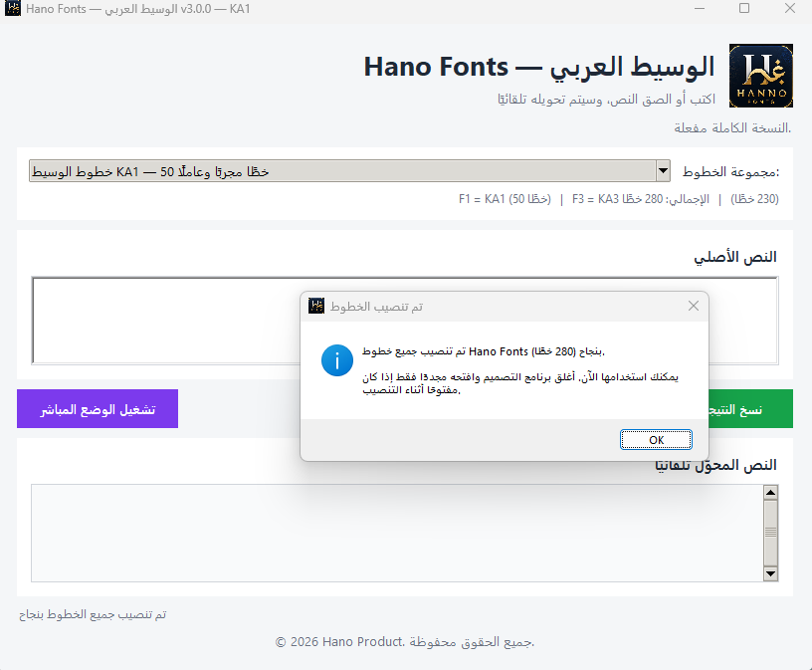Image resolution: width=812 pixels, height=670 pixels.
Task: Click the مجموعة الخطوط label
Action: click(730, 171)
